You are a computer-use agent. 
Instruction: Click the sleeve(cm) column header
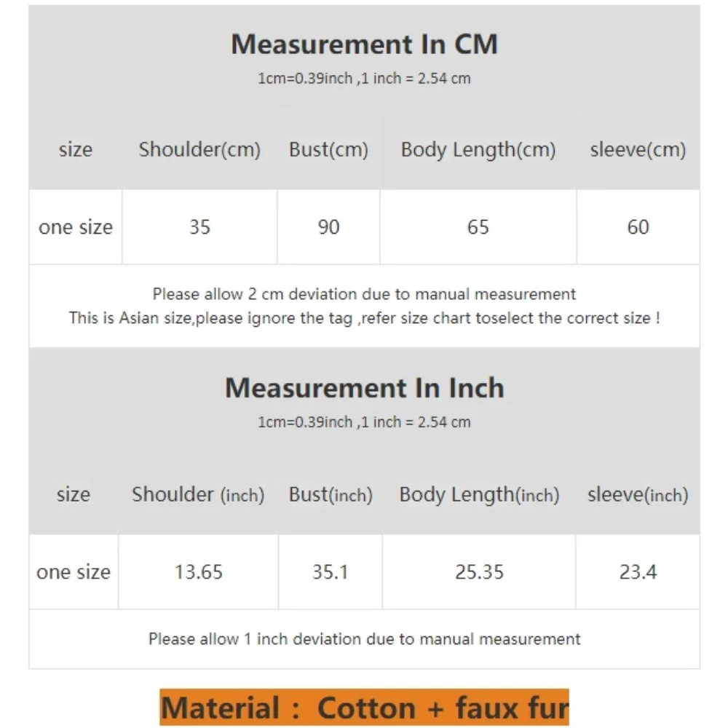point(638,149)
